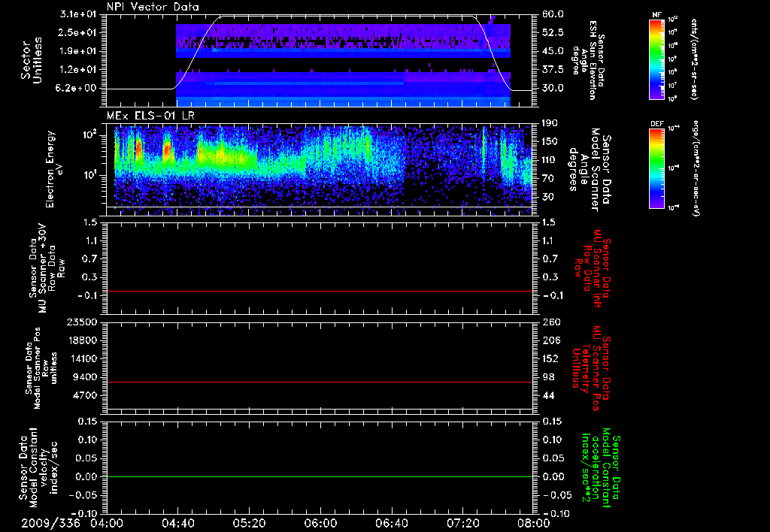
Task: Click the red 'MU Scanner Pos Telemetry' label
Action: [592, 368]
